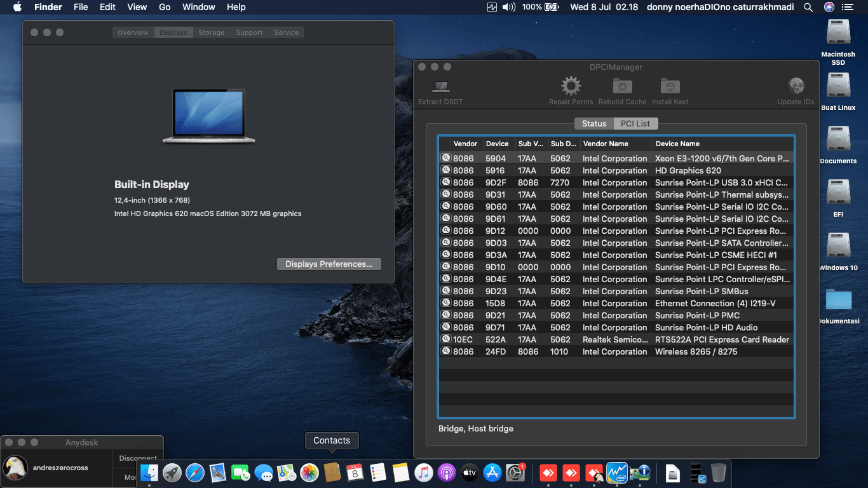Sort the table by Device Name column header
This screenshot has height=488, width=868.
tap(677, 144)
